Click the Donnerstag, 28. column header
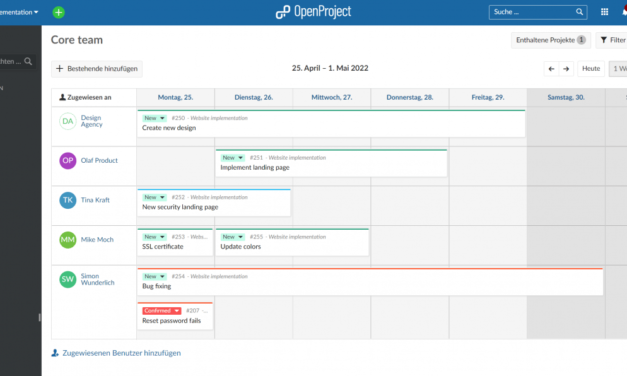The height and width of the screenshot is (376, 627). [410, 97]
